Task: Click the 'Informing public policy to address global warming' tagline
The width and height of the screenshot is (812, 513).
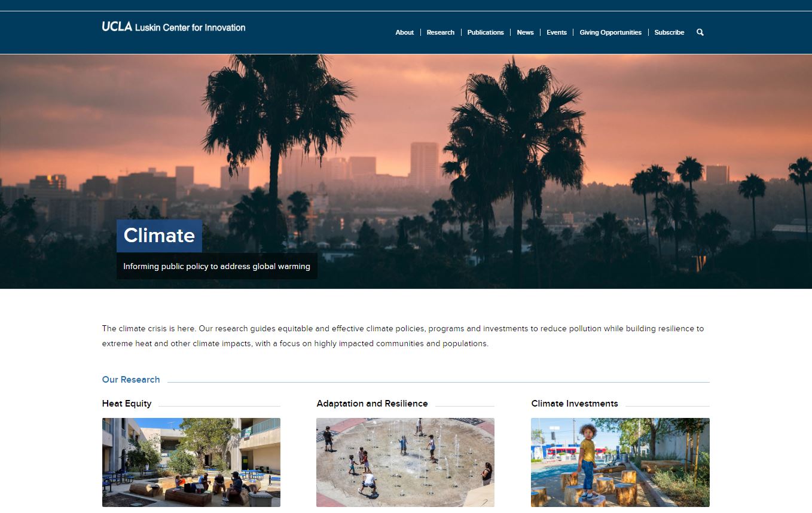Action: [x=217, y=266]
